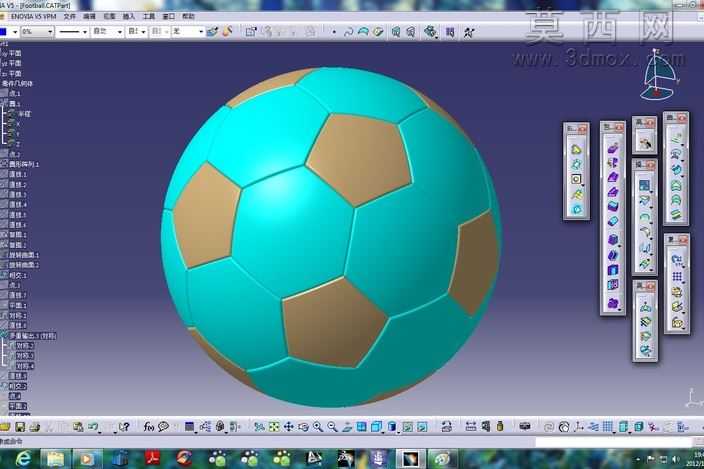Toggle the multi-view window icon
704x469 pixels.
coord(361,427)
